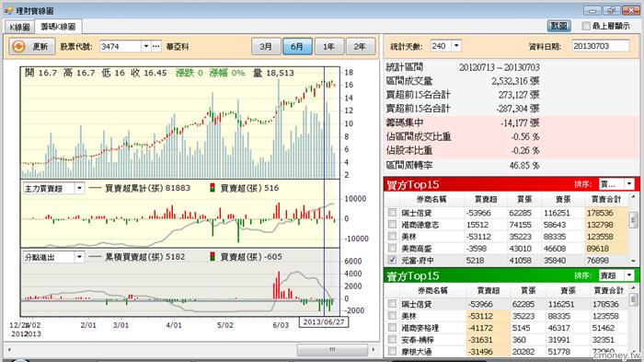Image resolution: width=644 pixels, height=362 pixels.
Task: Click the 更新 refresh button
Action: (x=31, y=46)
